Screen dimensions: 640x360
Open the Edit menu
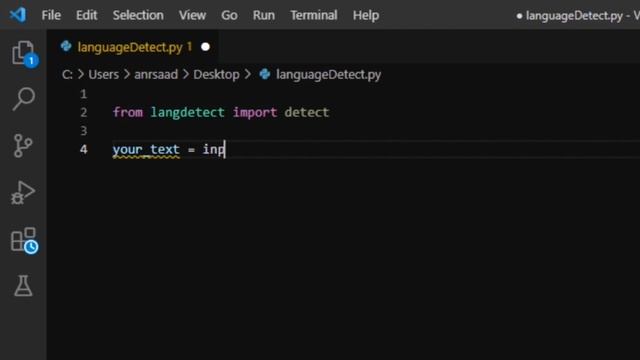87,16
